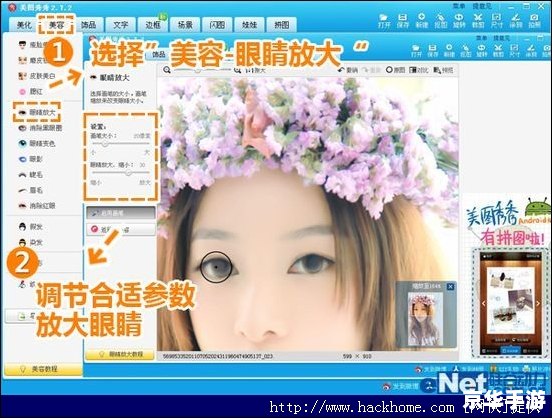Screen dimensions: 552x418
Task: Set view to 1:1 放大 actual size
Action: [255, 70]
